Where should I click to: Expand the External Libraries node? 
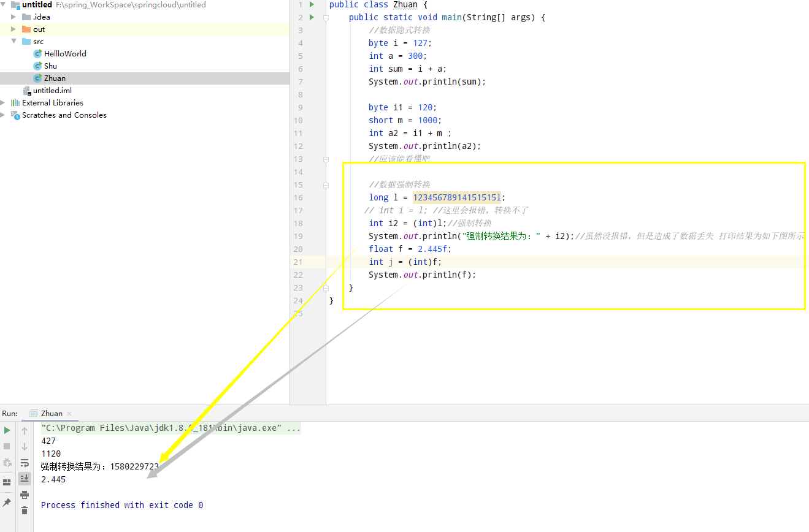[4, 103]
